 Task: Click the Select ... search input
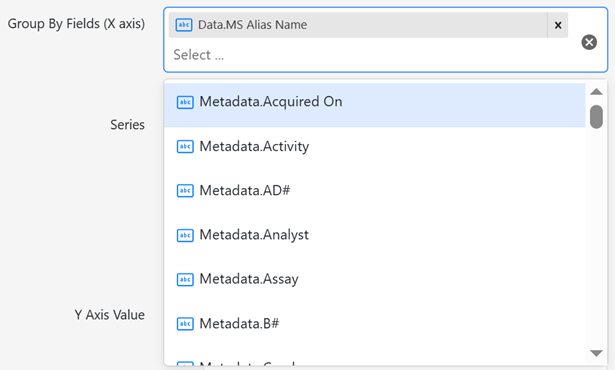[373, 55]
